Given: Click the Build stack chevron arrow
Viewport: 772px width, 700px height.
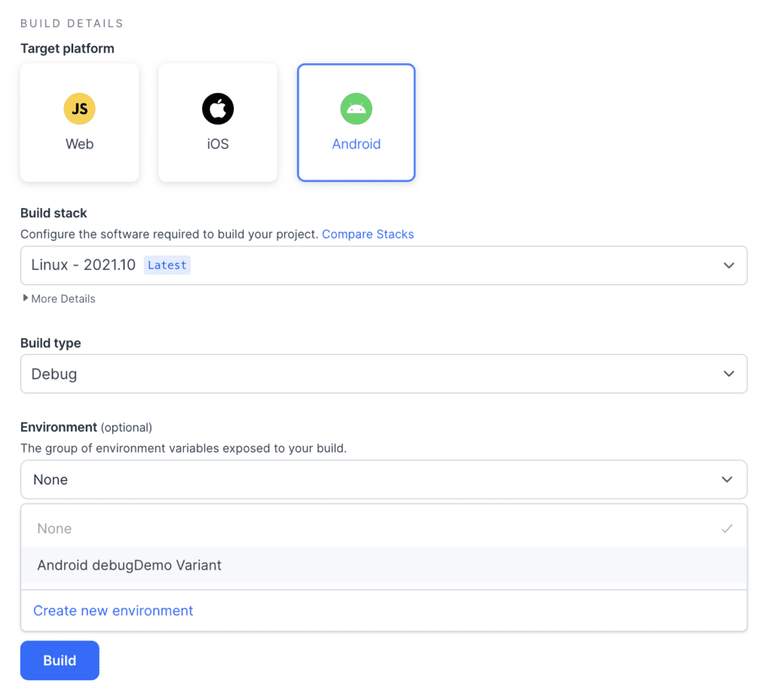Looking at the screenshot, I should point(728,266).
